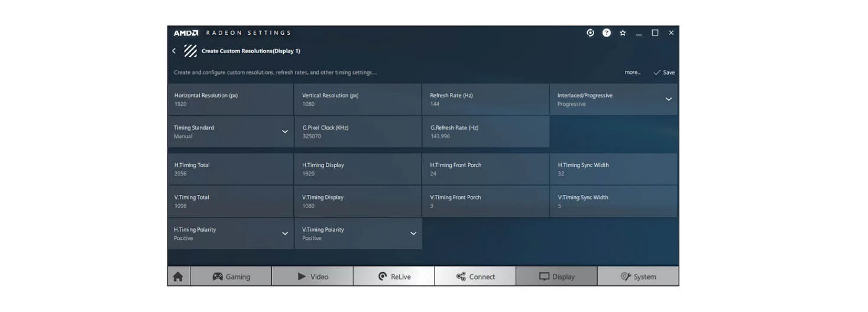This screenshot has height=312, width=868.
Task: Click the favorites star icon
Action: point(623,33)
